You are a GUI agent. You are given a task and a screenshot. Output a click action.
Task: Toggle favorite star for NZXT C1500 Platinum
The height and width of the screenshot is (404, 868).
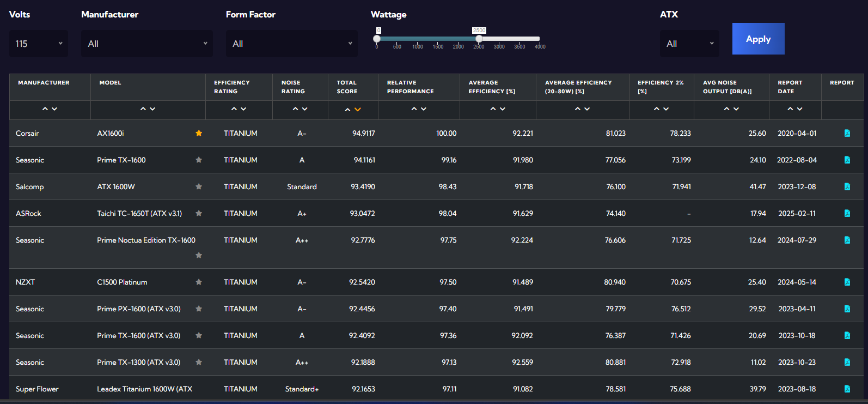coord(199,282)
